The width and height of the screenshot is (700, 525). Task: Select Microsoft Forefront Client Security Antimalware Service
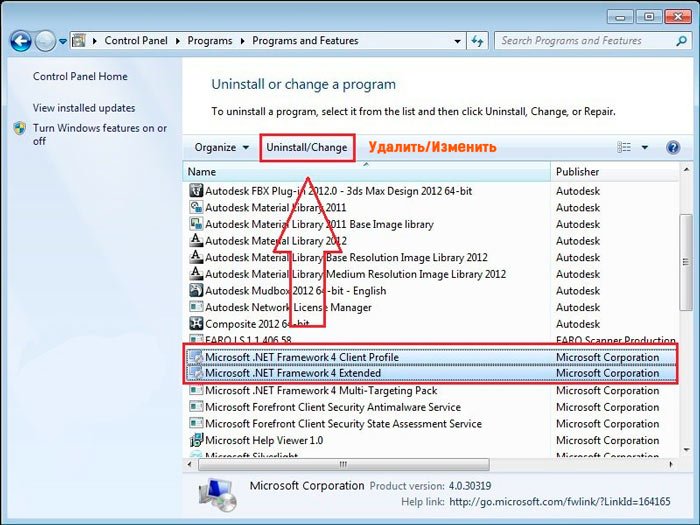tap(333, 407)
